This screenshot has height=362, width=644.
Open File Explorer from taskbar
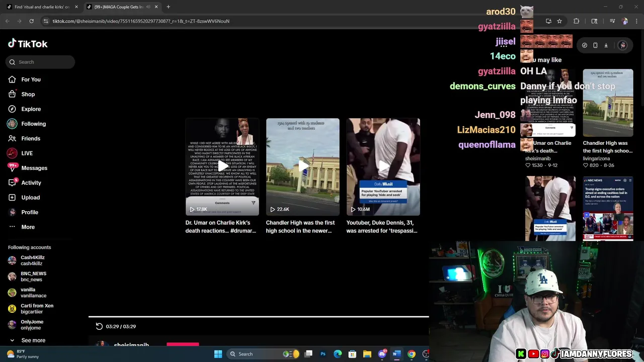[x=367, y=354]
